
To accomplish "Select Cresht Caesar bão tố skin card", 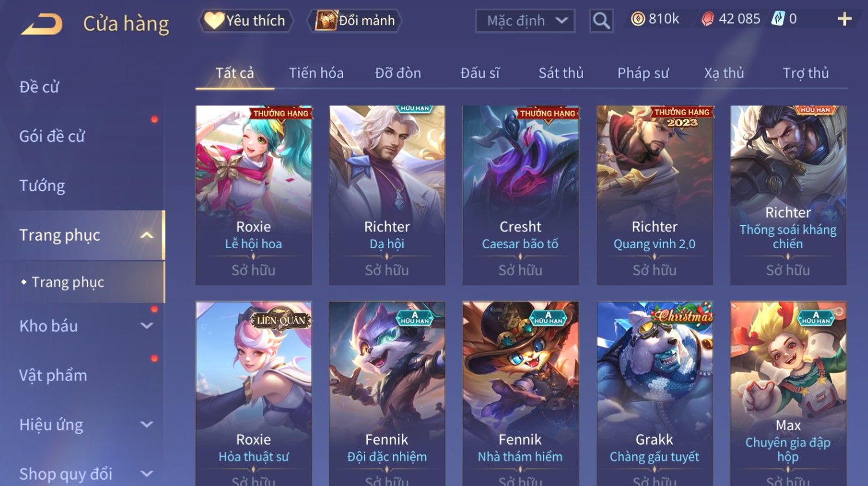I will (520, 195).
